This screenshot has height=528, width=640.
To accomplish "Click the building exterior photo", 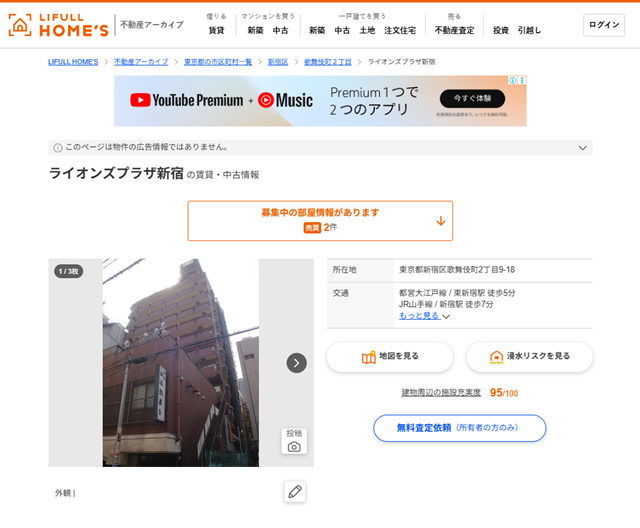I will 180,363.
